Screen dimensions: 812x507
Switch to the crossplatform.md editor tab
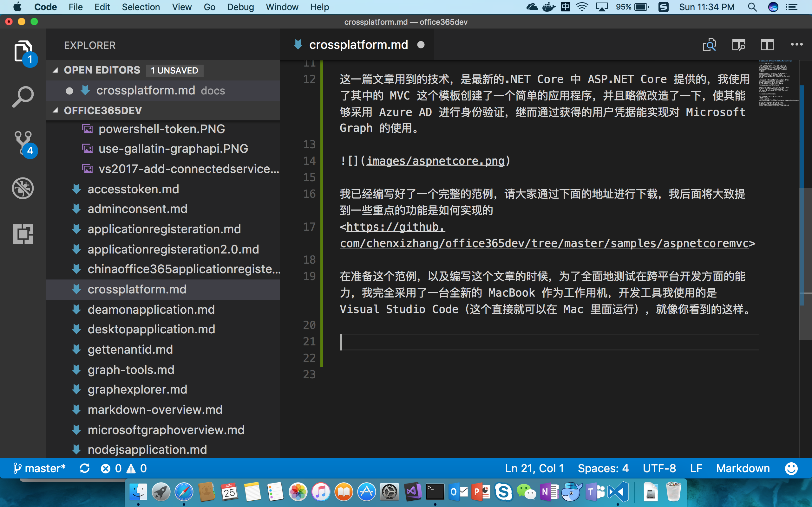click(358, 45)
